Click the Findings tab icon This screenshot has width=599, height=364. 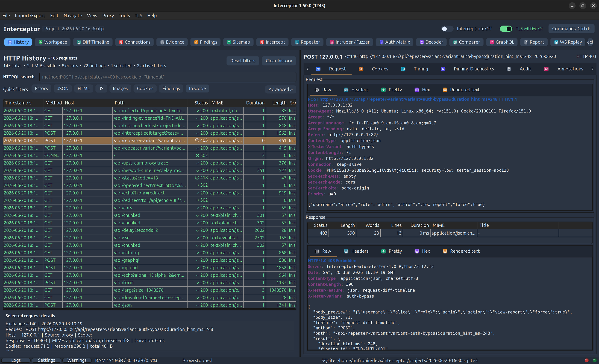pyautogui.click(x=196, y=42)
